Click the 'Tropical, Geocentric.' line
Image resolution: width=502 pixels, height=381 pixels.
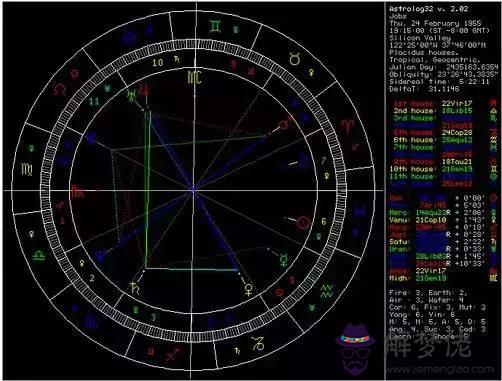coord(434,60)
